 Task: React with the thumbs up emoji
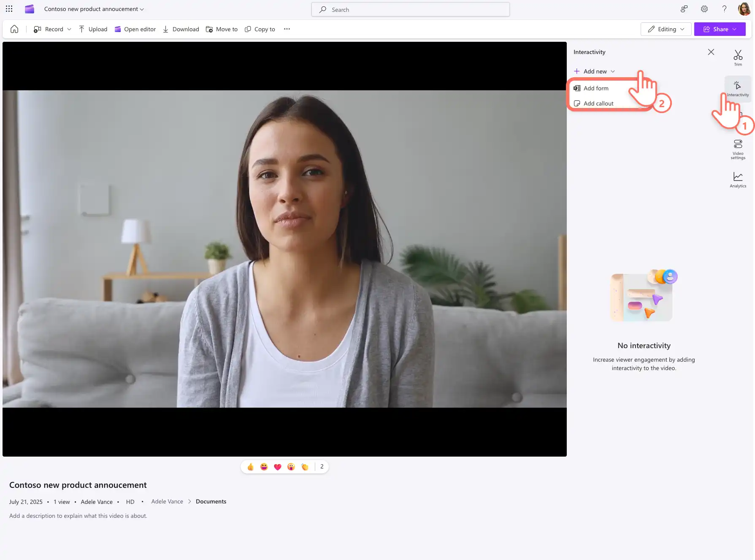[250, 467]
